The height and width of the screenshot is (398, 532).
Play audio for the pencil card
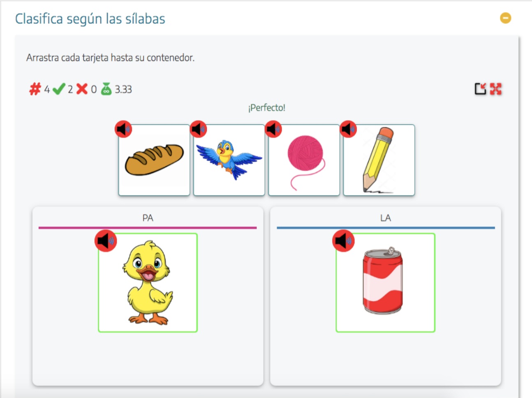point(348,129)
